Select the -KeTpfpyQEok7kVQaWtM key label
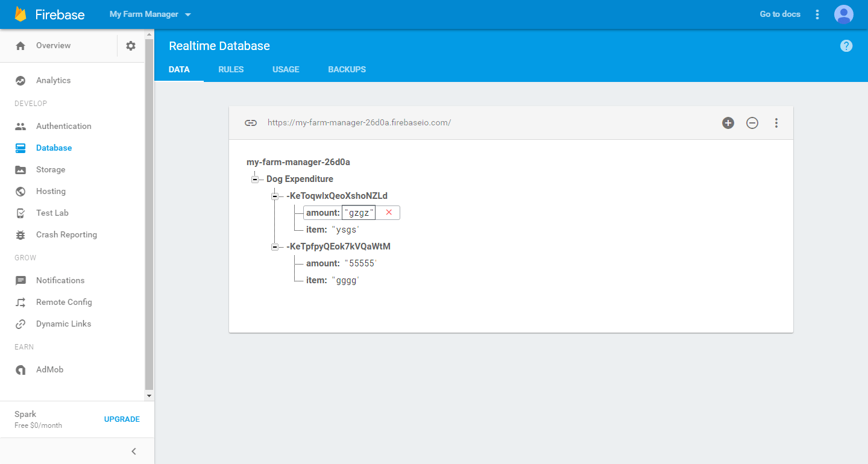Viewport: 868px width, 464px height. click(x=339, y=246)
